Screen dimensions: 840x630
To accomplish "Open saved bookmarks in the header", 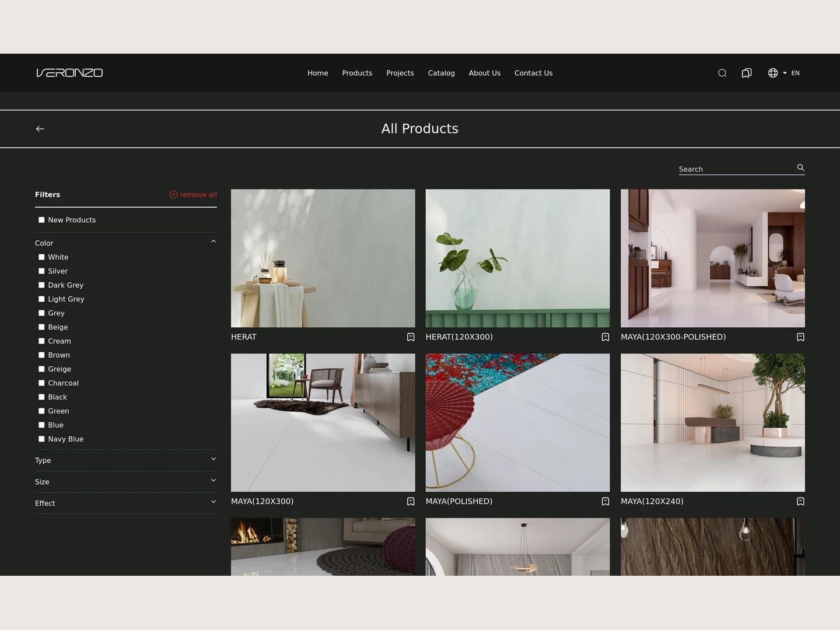I will [x=747, y=73].
